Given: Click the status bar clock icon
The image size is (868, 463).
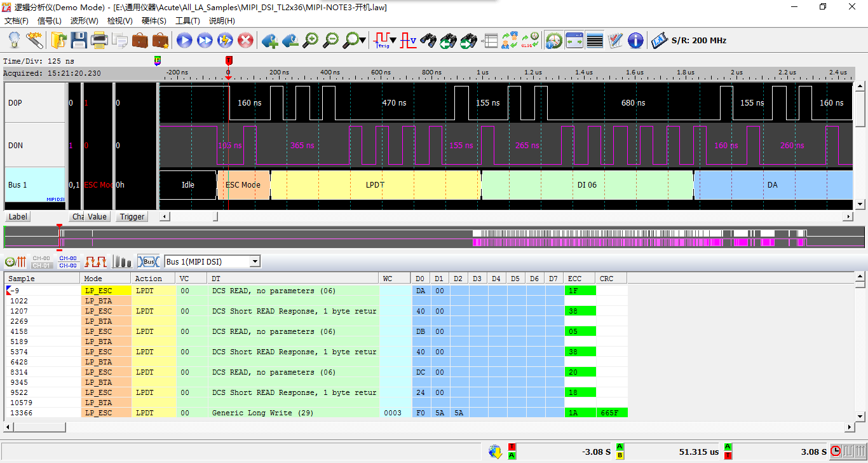Looking at the screenshot, I should pos(837,452).
